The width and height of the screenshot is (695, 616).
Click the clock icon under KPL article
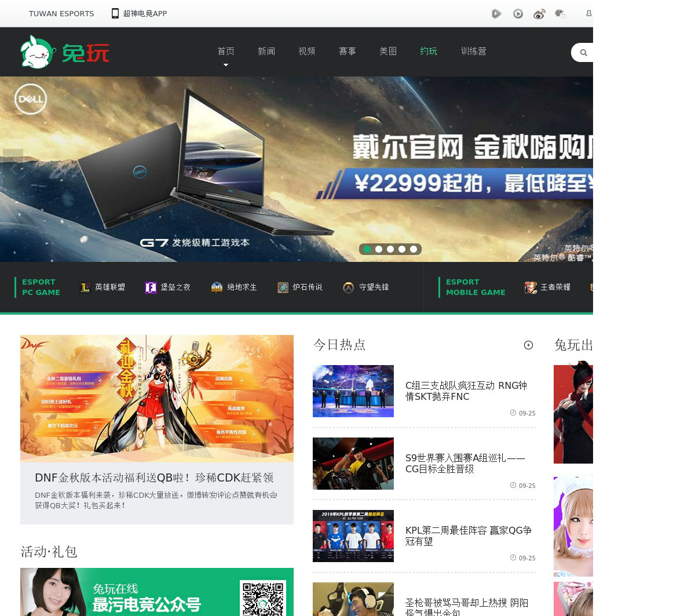pyautogui.click(x=513, y=557)
